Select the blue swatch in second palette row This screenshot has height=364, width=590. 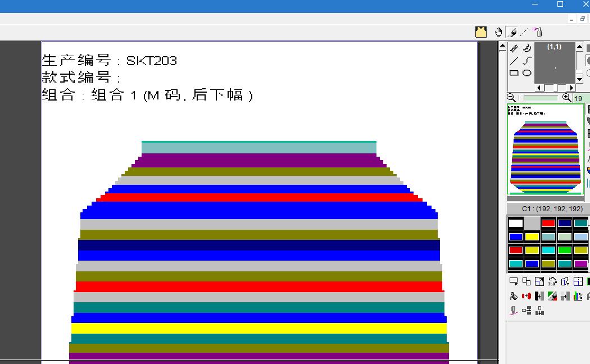pos(515,237)
